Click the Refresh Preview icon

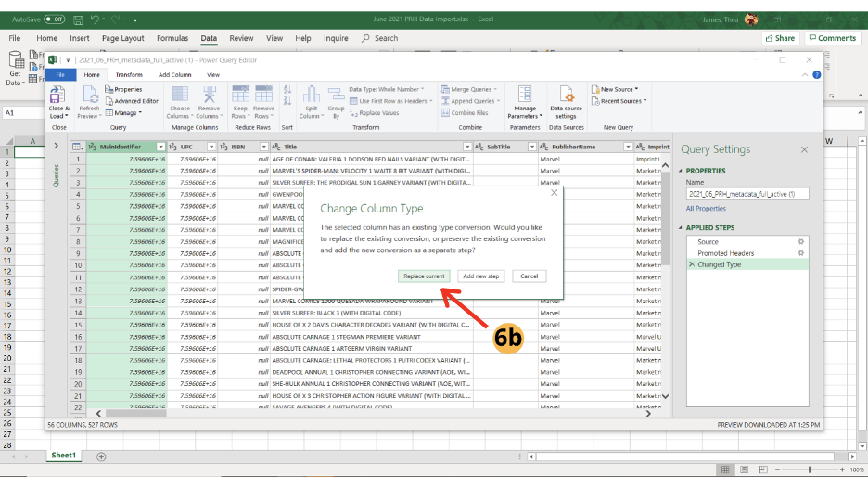coord(89,94)
